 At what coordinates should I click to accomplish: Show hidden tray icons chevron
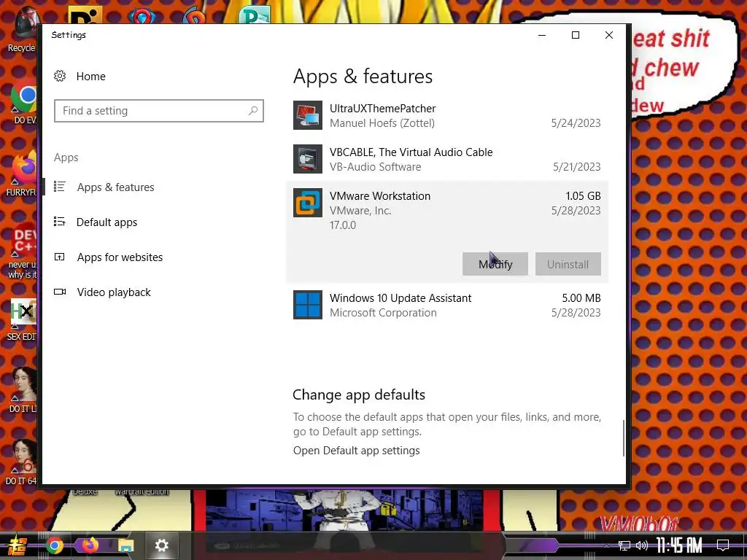(606, 545)
